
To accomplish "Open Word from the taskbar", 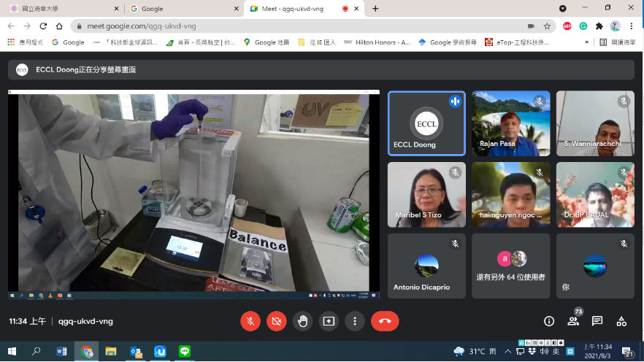I will (61, 351).
